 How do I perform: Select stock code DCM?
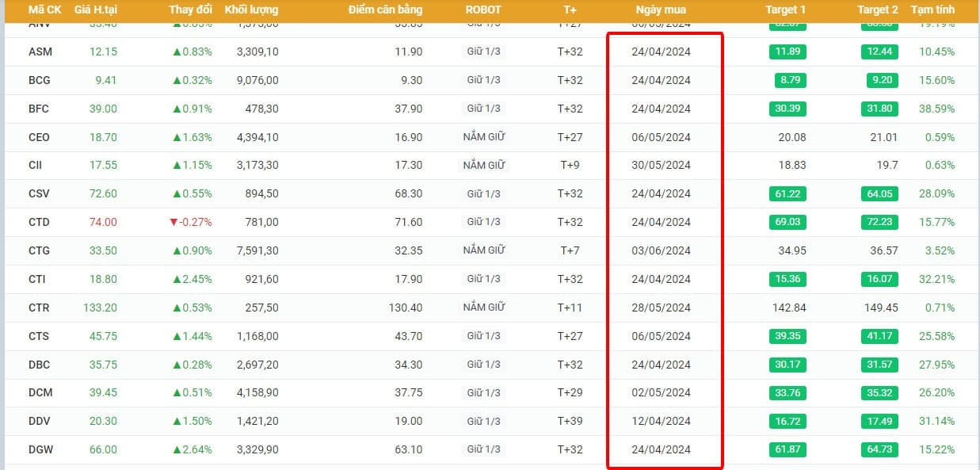click(40, 392)
